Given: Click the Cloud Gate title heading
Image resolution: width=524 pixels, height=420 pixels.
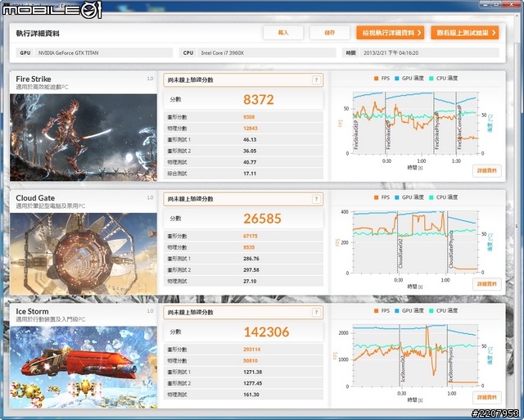Looking at the screenshot, I should pyautogui.click(x=35, y=198).
